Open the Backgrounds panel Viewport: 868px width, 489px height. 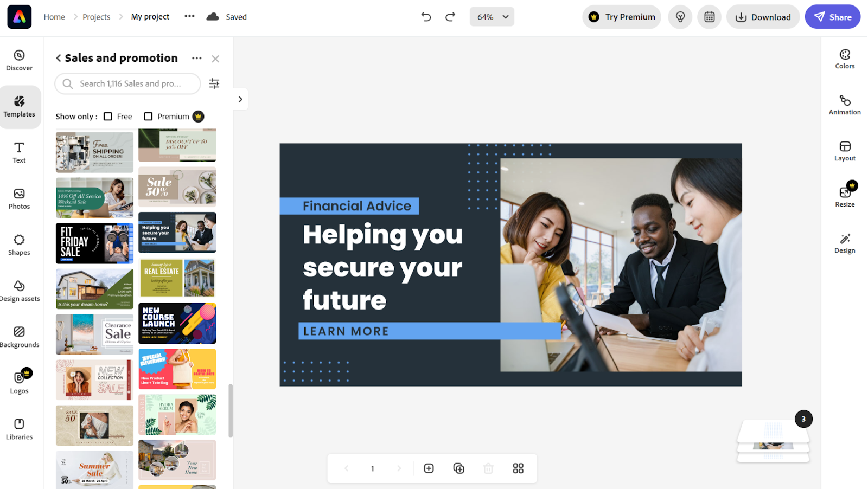click(x=20, y=337)
